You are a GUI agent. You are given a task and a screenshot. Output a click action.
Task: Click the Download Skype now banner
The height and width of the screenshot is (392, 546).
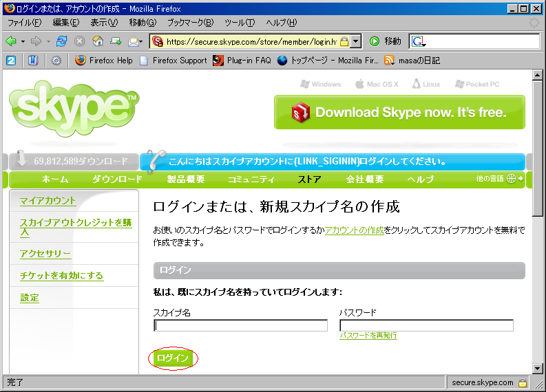[x=399, y=112]
